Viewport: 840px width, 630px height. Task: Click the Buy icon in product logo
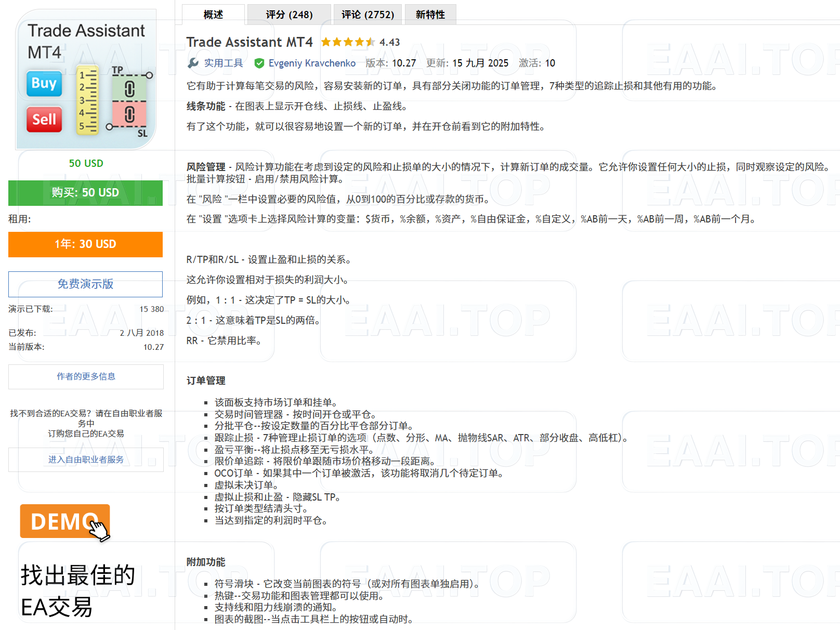coord(44,83)
